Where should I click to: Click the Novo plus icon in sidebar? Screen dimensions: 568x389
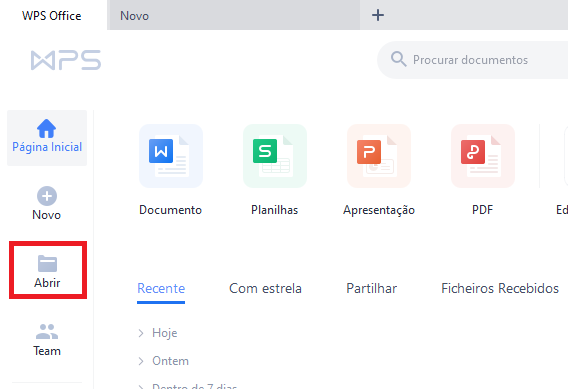47,196
